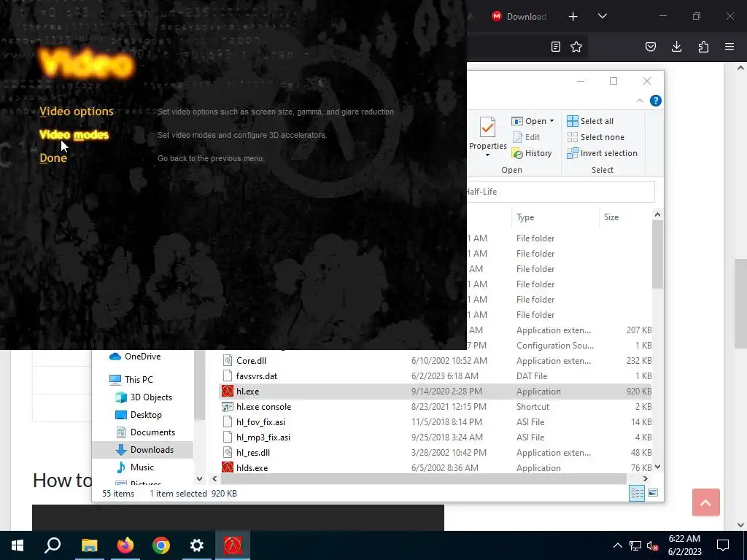Open Firefox downloads arrow icon
The height and width of the screenshot is (560, 747).
pos(676,47)
